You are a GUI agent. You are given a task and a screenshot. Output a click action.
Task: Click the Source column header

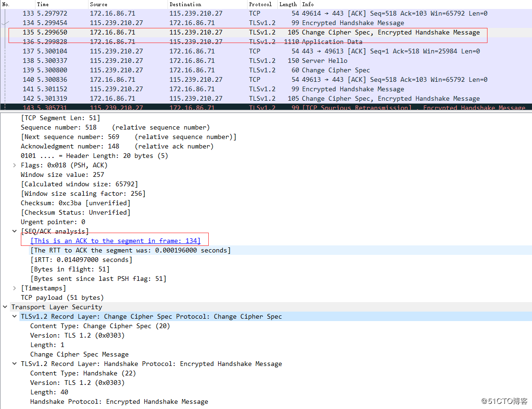coord(98,4)
